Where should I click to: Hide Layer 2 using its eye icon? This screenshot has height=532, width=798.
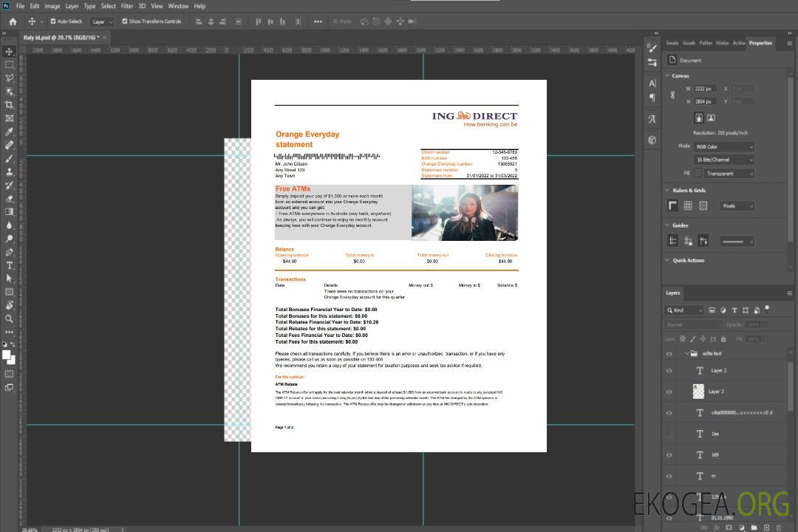click(669, 371)
